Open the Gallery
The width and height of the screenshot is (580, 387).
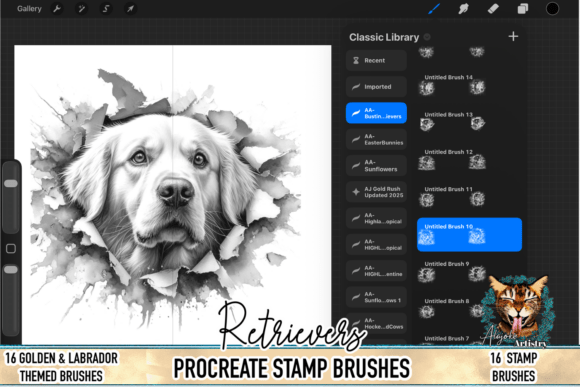29,9
